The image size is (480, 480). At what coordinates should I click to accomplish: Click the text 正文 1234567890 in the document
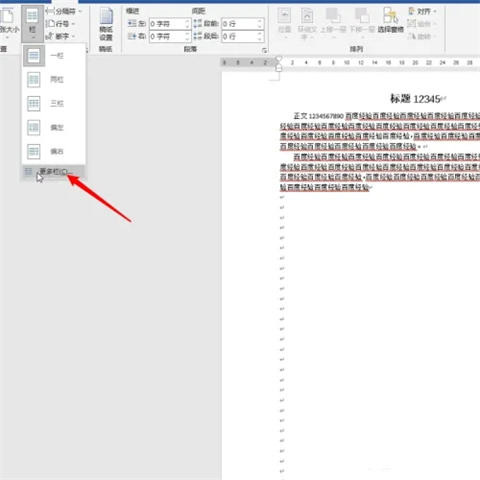318,116
